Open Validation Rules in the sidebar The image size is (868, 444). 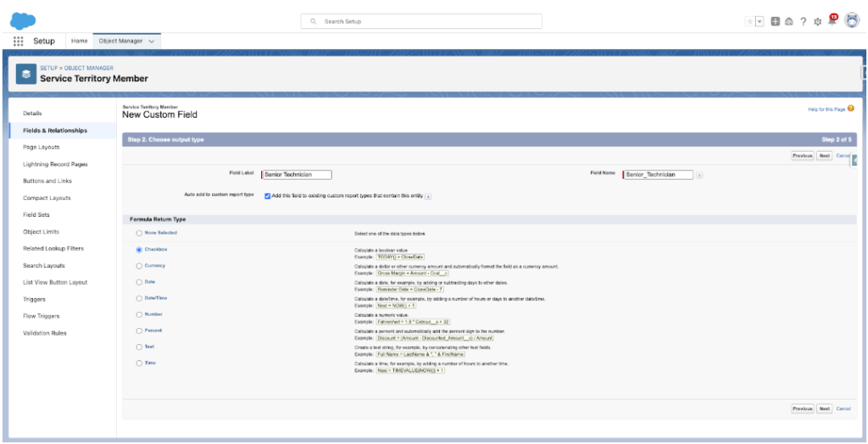44,333
